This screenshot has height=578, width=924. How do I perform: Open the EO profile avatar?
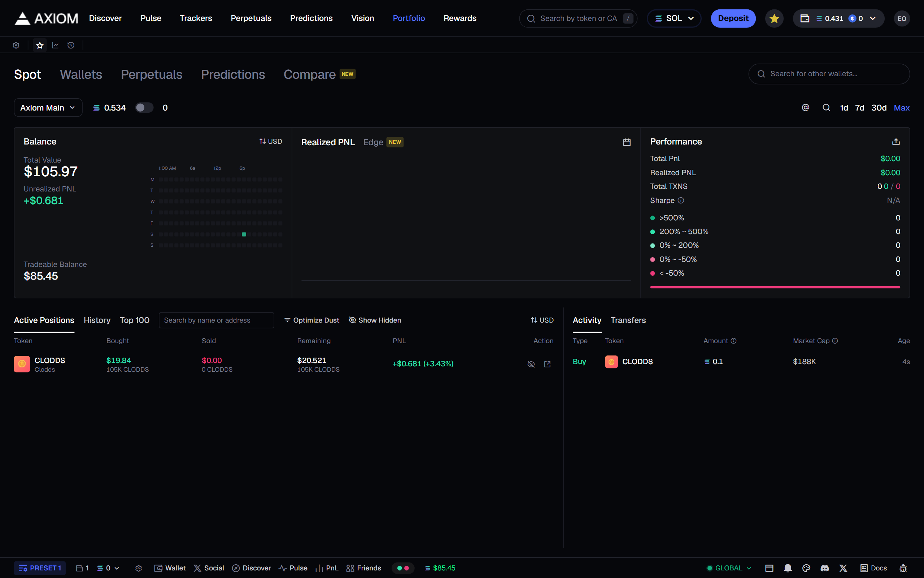coord(902,18)
